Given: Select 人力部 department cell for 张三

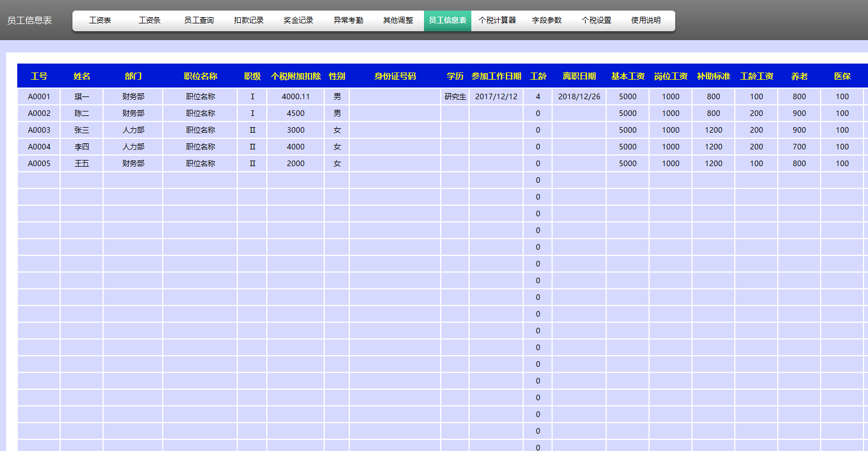Looking at the screenshot, I should point(133,130).
